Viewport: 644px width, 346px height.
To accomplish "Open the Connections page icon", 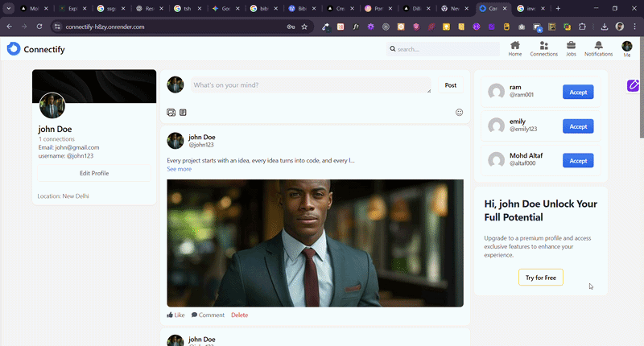I will [544, 46].
